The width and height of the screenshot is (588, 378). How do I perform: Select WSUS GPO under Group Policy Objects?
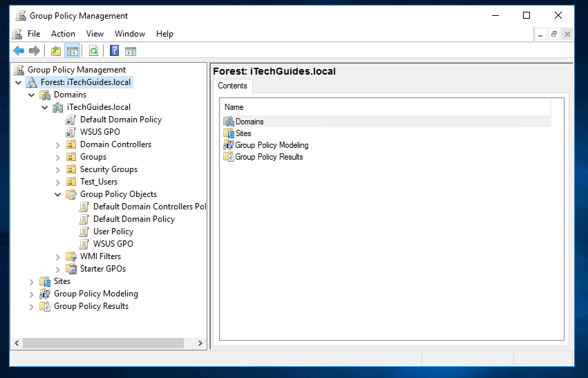pyautogui.click(x=113, y=244)
